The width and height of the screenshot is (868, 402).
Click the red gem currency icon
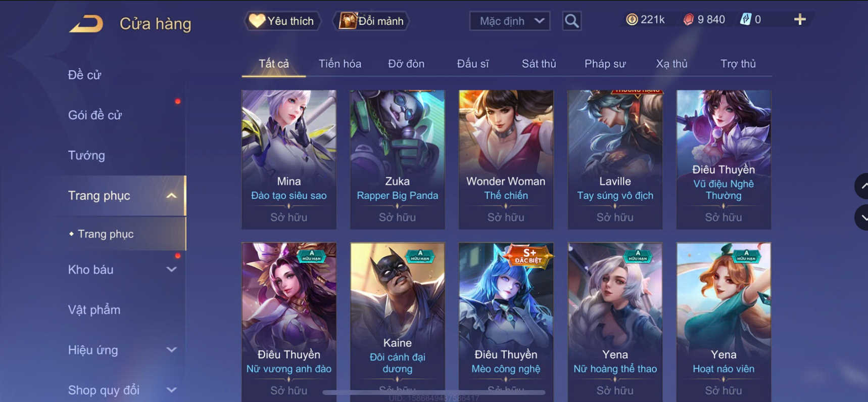coord(688,20)
